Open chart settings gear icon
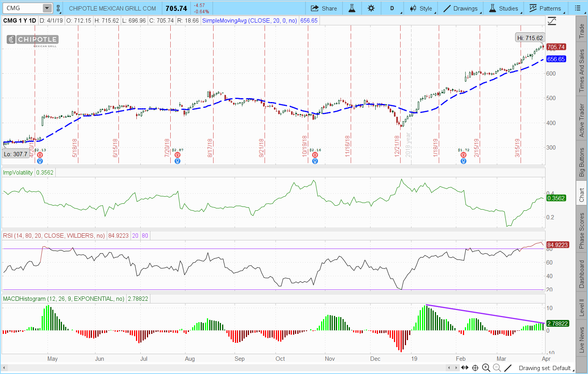The image size is (588, 374). coord(371,8)
